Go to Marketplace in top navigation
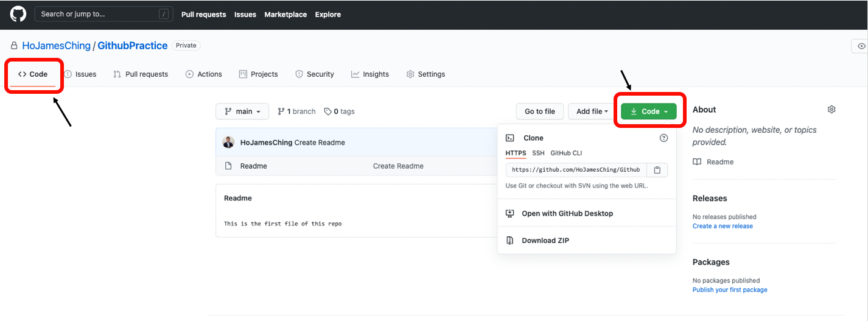 click(285, 15)
